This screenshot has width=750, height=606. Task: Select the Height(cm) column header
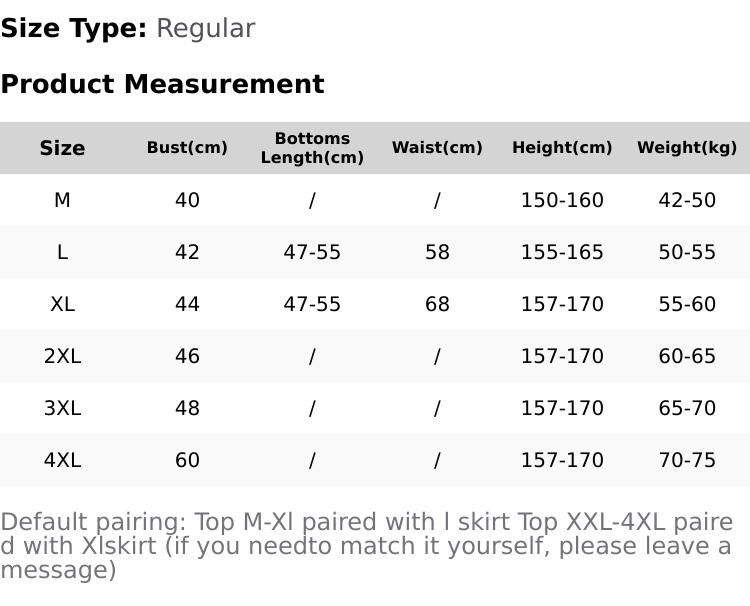coord(562,148)
